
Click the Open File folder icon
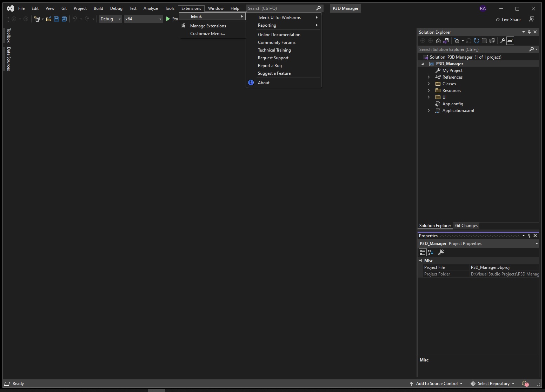point(48,19)
